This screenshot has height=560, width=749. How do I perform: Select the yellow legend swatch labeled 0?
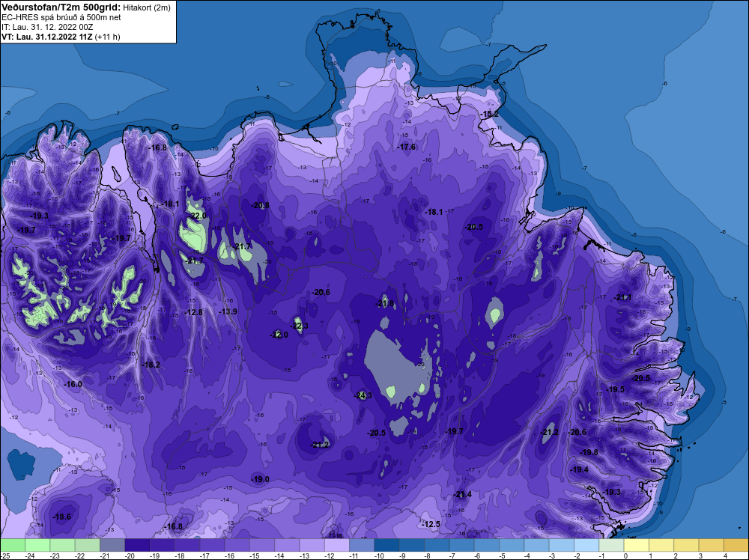[x=636, y=545]
